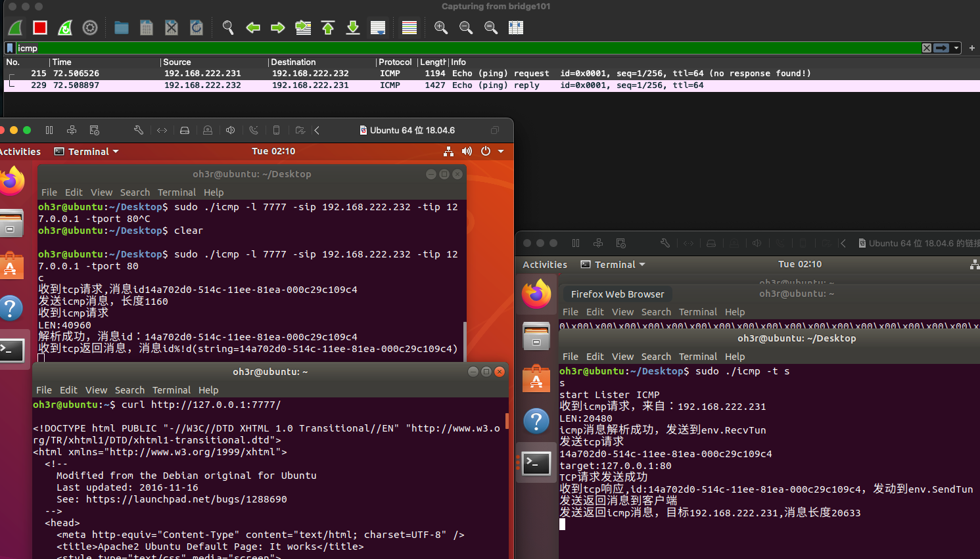Open Search menu in curl terminal window

coord(129,390)
